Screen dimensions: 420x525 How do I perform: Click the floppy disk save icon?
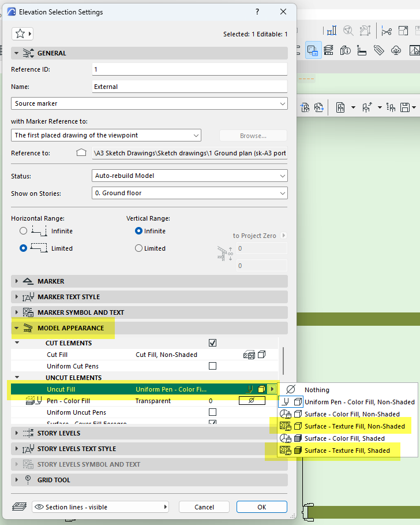coord(405,107)
